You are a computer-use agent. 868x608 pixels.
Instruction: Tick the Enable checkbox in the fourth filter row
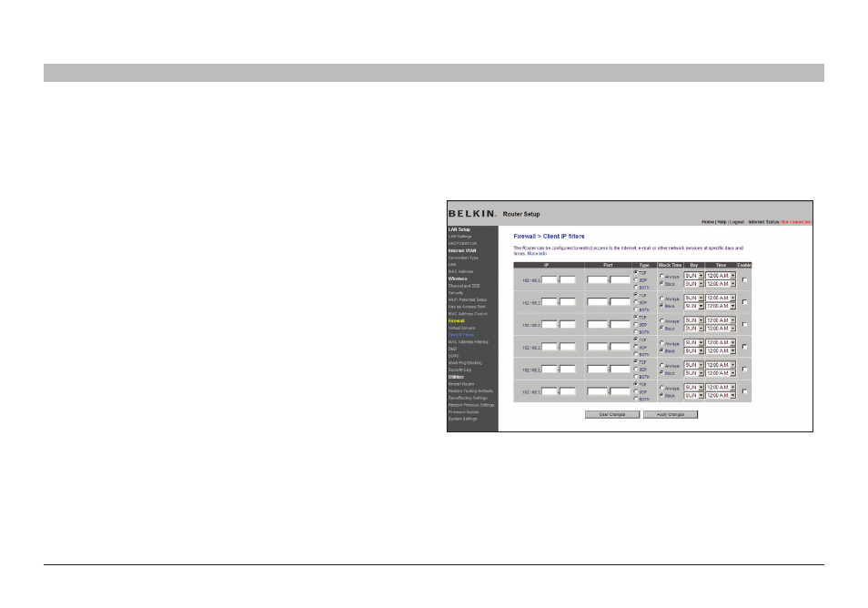(x=744, y=347)
